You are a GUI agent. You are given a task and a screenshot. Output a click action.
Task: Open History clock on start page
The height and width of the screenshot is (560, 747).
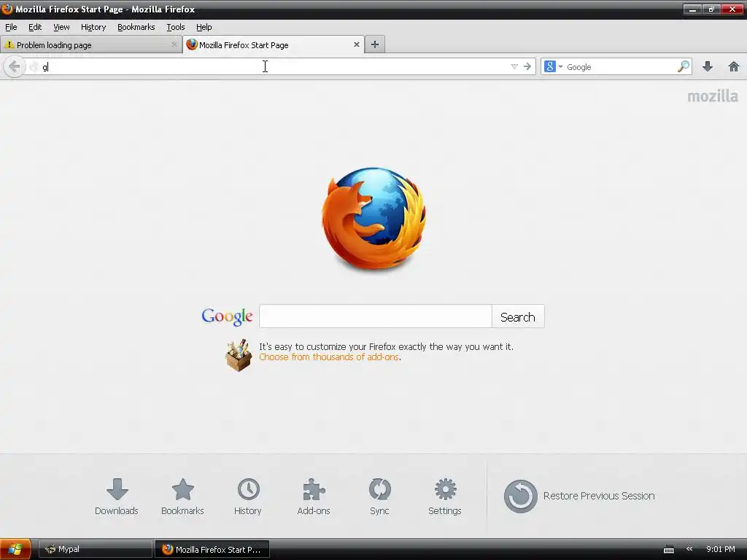[x=248, y=497]
